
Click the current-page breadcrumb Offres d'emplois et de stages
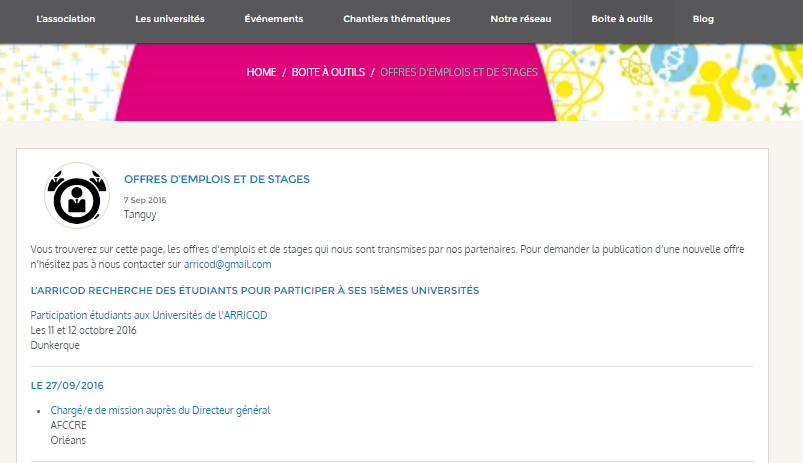pyautogui.click(x=459, y=73)
